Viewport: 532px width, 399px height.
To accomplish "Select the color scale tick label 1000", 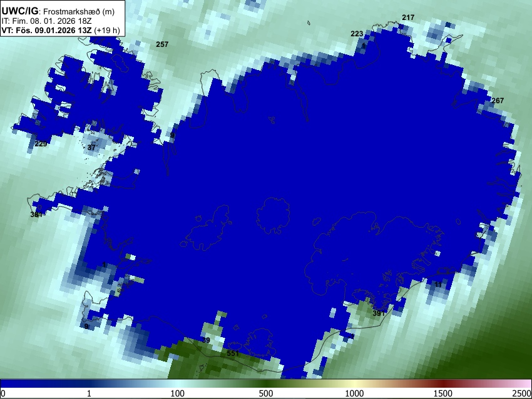I will tap(354, 393).
